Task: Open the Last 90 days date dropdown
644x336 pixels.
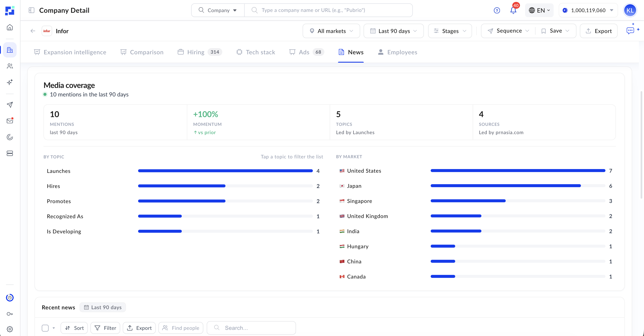Action: pos(394,31)
